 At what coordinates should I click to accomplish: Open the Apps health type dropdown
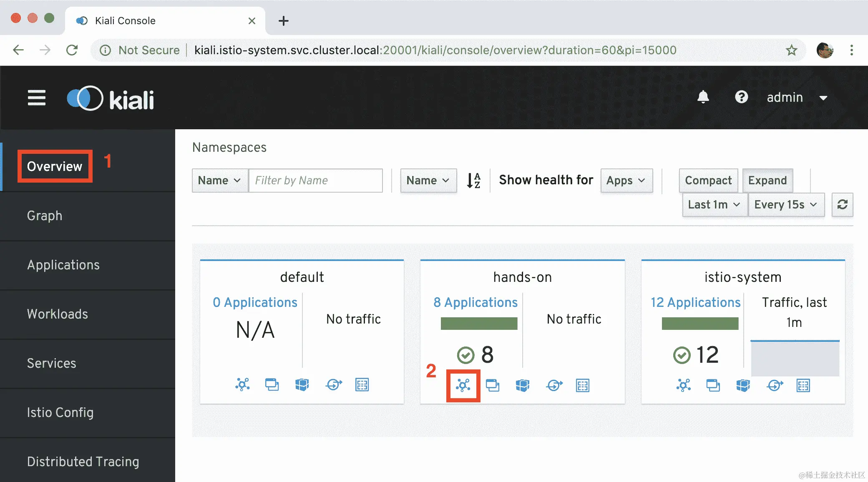pos(626,180)
